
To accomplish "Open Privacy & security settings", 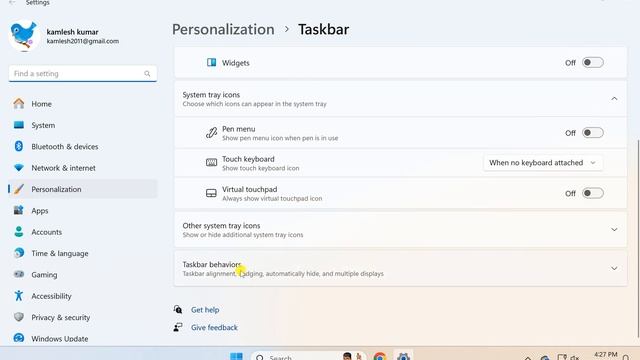I will tap(82, 317).
